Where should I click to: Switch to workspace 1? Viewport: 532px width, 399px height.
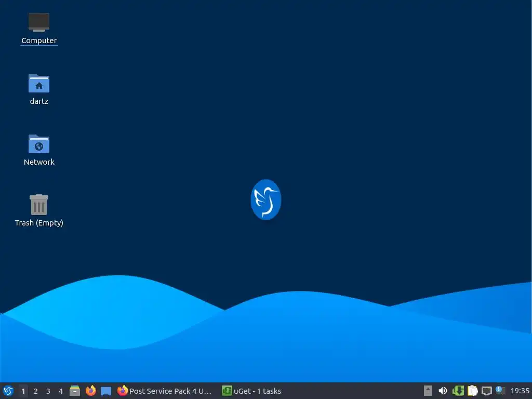(x=23, y=391)
